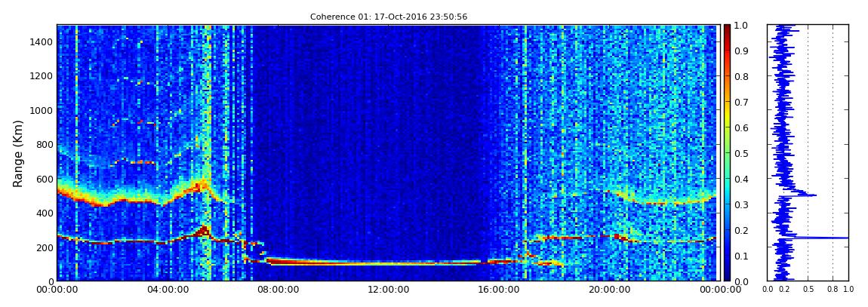Click the colorbar label 0.5
Screen dimensions: 868x307
(x=740, y=153)
